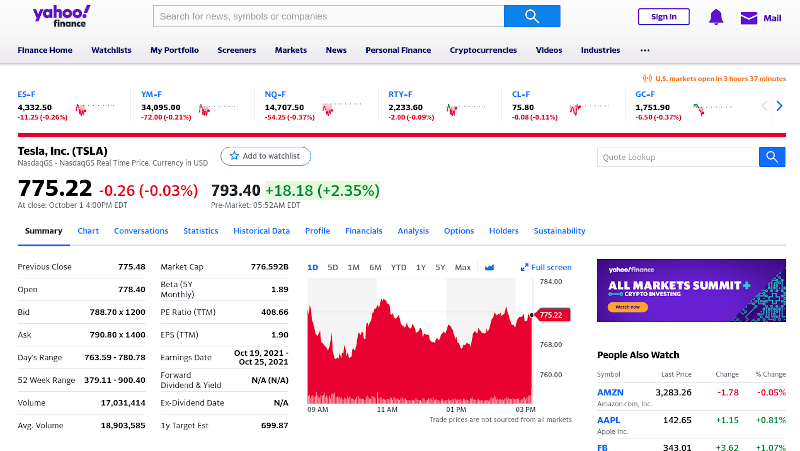Open Markets menu item
The height and width of the screenshot is (451, 800).
(291, 50)
